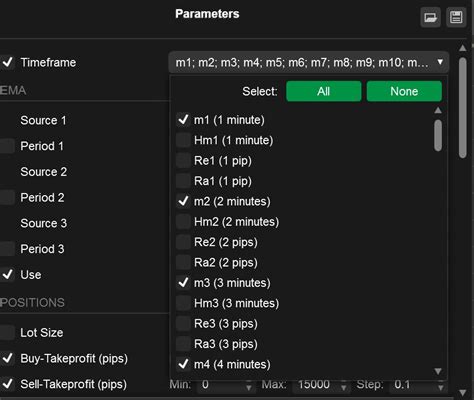Click the Max input field showing 15000
The image size is (474, 400).
click(x=319, y=385)
